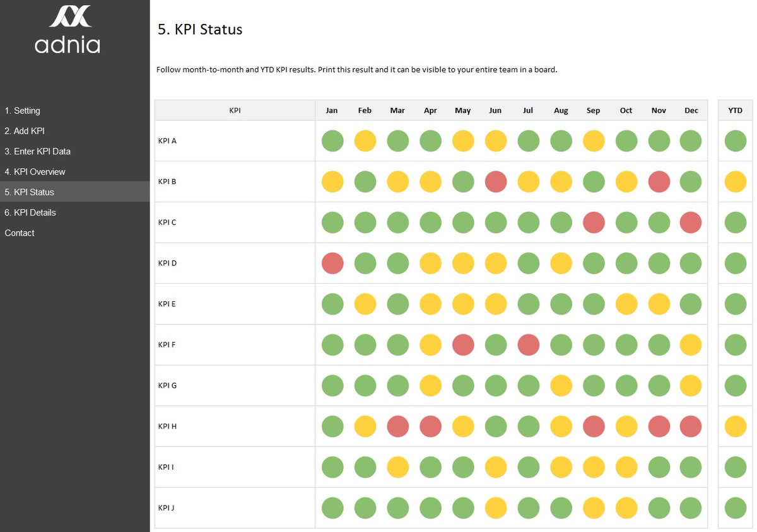Select KPI A's green YTD indicator

coord(735,141)
